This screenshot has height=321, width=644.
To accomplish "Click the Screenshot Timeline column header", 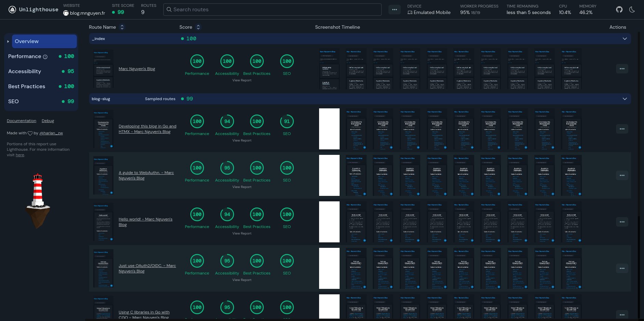I will [338, 27].
